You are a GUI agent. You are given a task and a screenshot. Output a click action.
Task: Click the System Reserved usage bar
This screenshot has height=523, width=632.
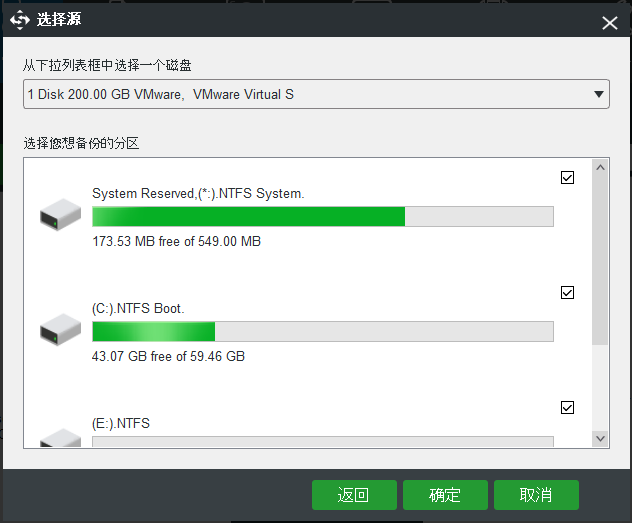pyautogui.click(x=323, y=217)
